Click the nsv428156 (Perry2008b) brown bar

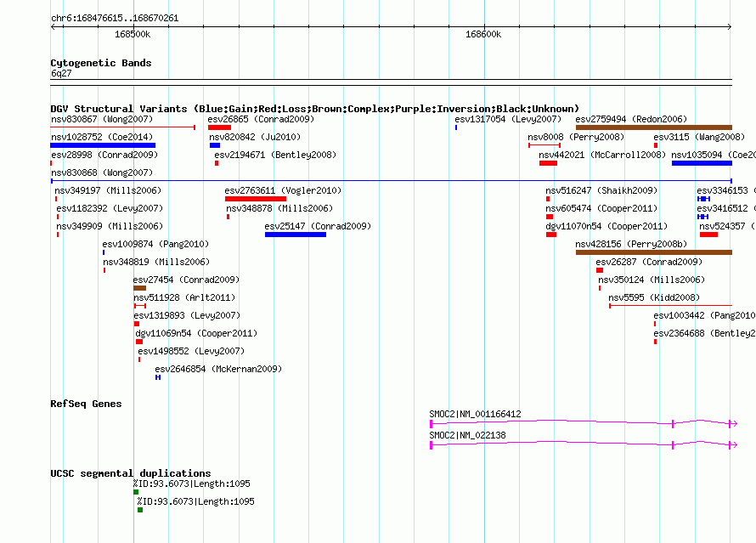pyautogui.click(x=654, y=252)
